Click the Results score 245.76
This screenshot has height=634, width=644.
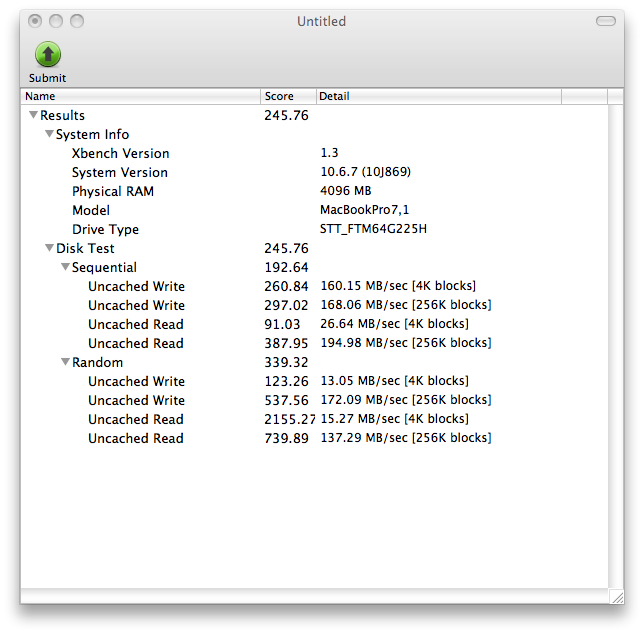coord(286,115)
